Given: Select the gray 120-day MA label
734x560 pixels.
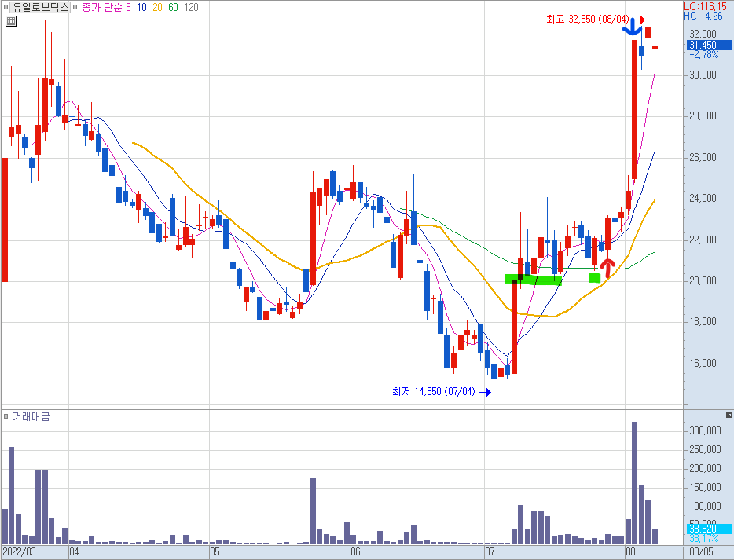Looking at the screenshot, I should (192, 7).
